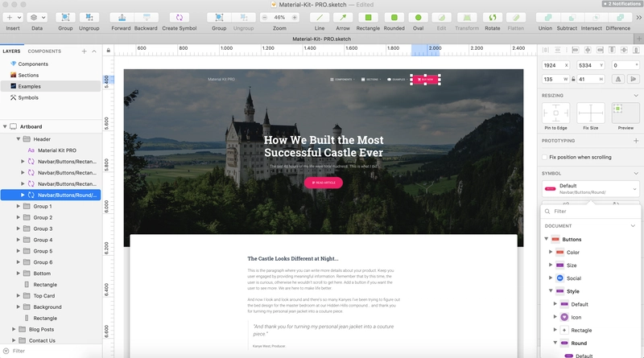Click the Y position field
The width and height of the screenshot is (644, 358).
pos(591,65)
